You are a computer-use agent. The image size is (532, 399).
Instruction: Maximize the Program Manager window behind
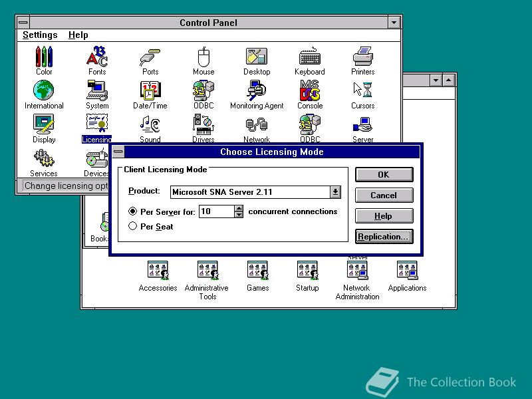point(448,80)
